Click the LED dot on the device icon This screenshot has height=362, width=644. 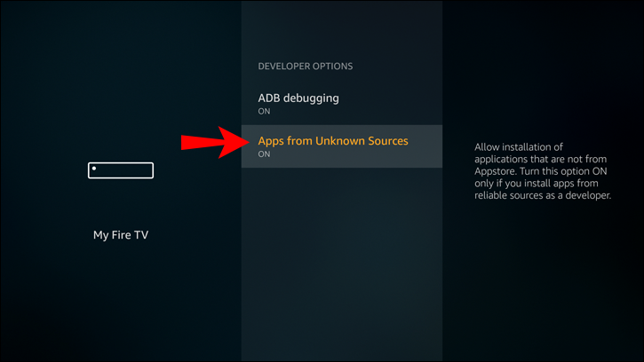(94, 169)
